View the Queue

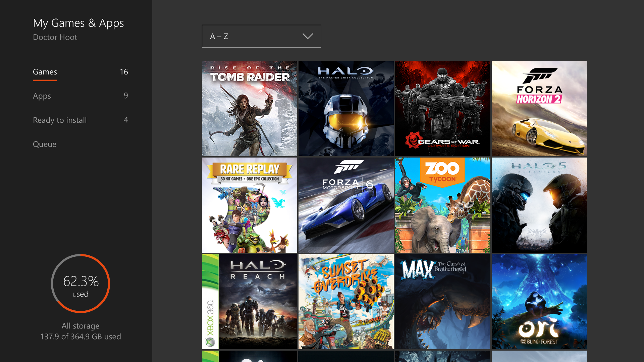(x=45, y=144)
